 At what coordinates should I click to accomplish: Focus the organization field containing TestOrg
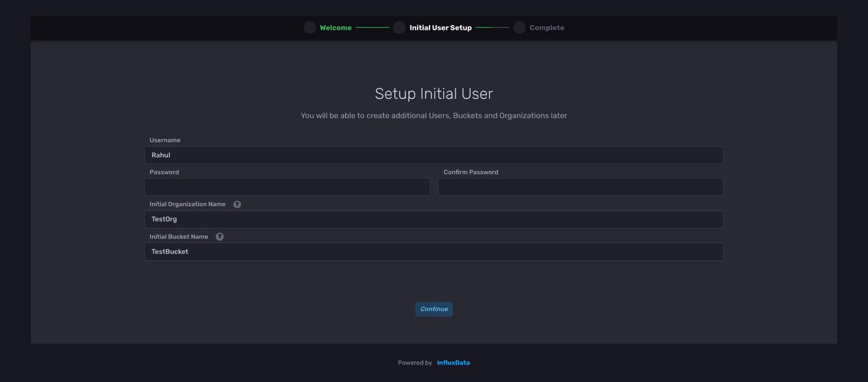point(434,219)
